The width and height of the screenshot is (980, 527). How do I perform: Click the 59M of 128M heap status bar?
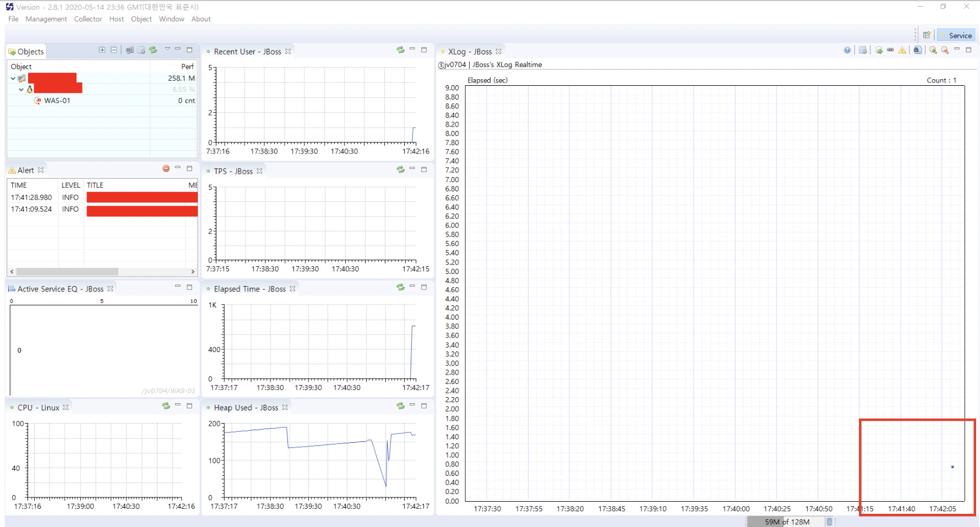pyautogui.click(x=787, y=521)
